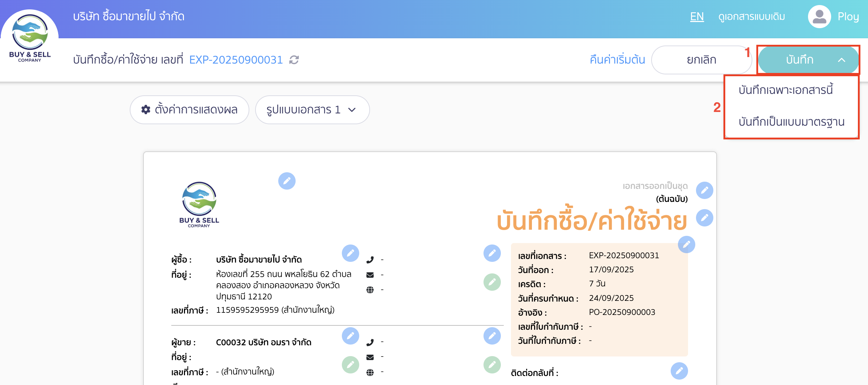Open document number link EXP-20250900031
The height and width of the screenshot is (385, 868).
pyautogui.click(x=236, y=60)
